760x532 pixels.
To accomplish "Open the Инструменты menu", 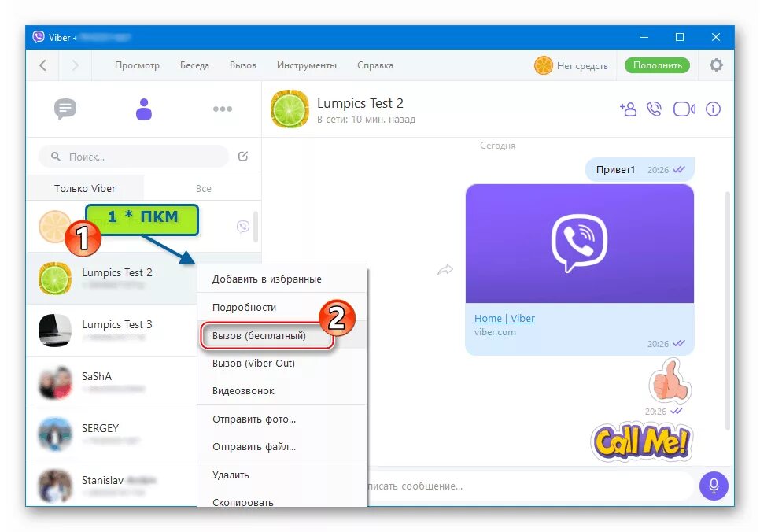I will pyautogui.click(x=307, y=65).
